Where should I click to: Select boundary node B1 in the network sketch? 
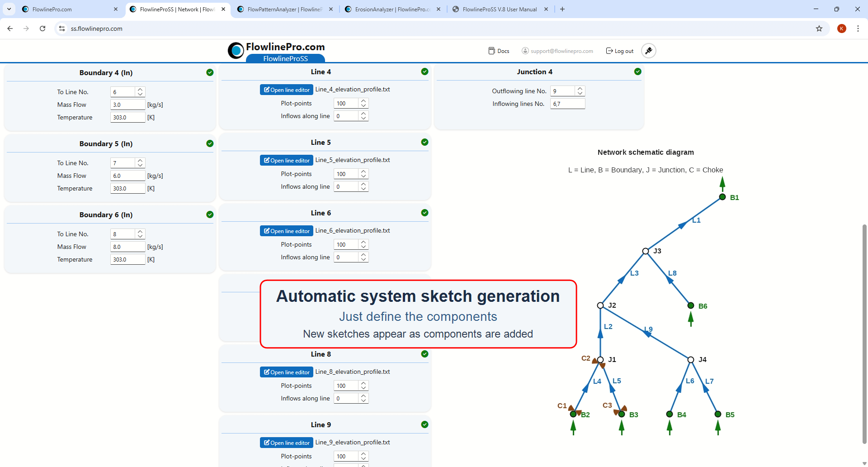pos(723,197)
